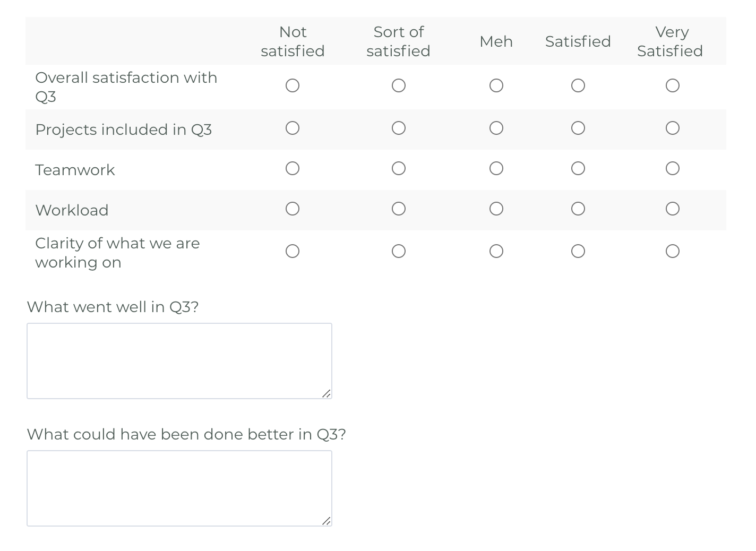The width and height of the screenshot is (756, 551).
Task: Mark Sort of satisfied for Teamwork
Action: 399,168
